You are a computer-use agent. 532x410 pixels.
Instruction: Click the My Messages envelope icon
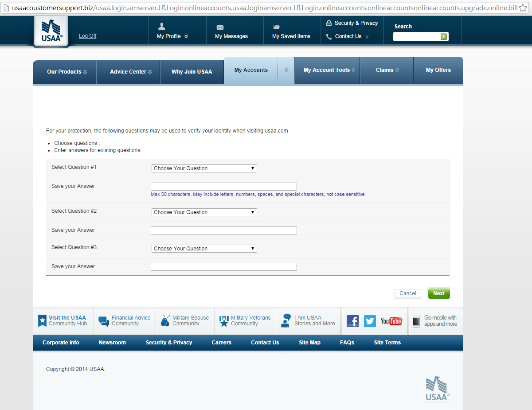(x=220, y=27)
